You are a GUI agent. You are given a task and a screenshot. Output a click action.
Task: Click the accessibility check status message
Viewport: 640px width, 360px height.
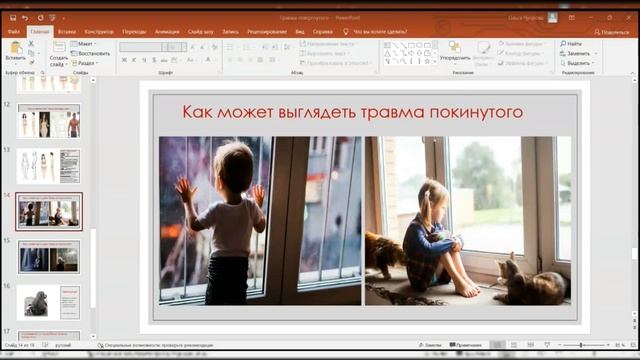coord(156,345)
